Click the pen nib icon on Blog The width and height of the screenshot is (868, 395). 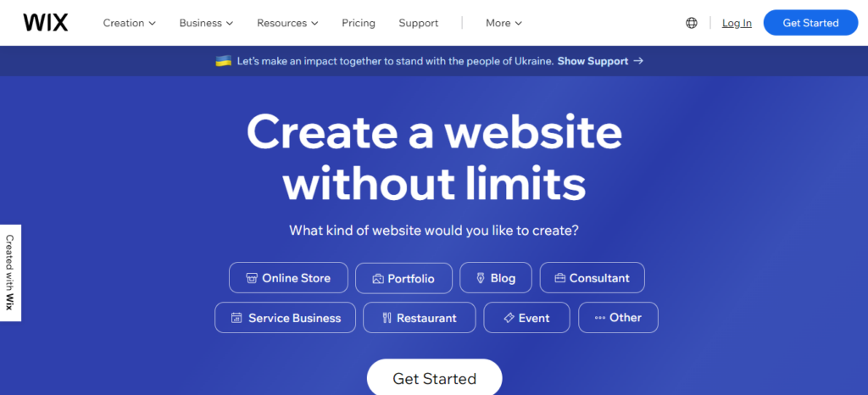[x=481, y=278]
